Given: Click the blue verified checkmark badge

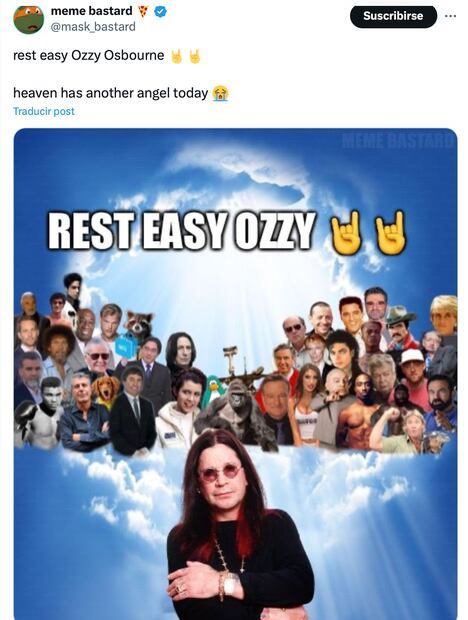Looking at the screenshot, I should pos(160,11).
